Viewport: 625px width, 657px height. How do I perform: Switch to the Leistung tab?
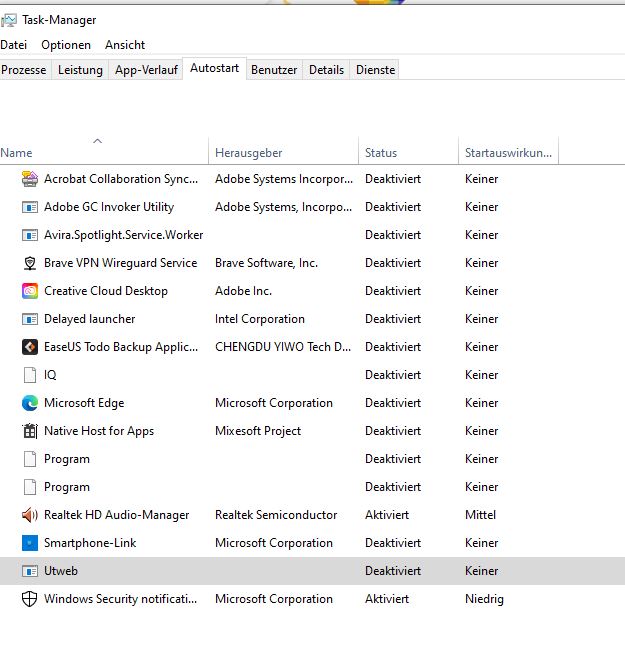tap(80, 70)
